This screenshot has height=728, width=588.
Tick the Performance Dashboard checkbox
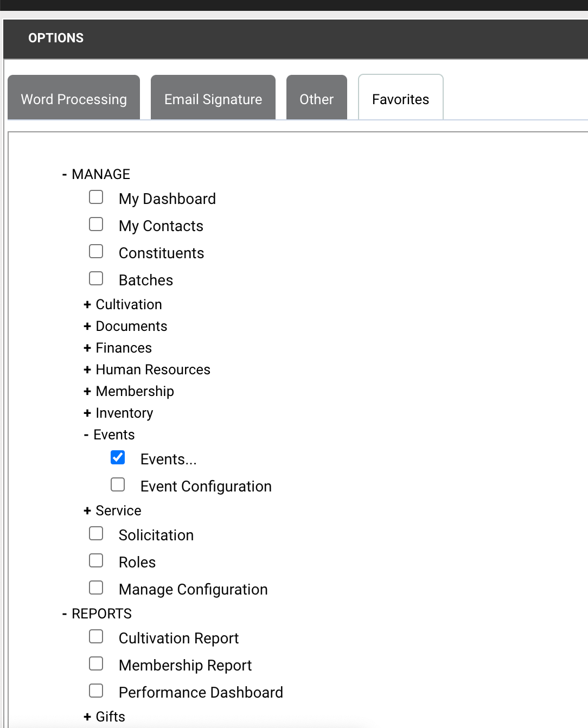point(96,691)
